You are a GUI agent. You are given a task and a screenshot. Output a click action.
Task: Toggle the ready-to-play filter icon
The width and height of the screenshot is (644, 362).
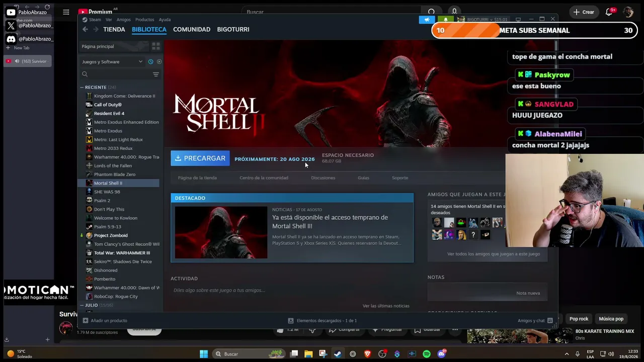click(159, 62)
